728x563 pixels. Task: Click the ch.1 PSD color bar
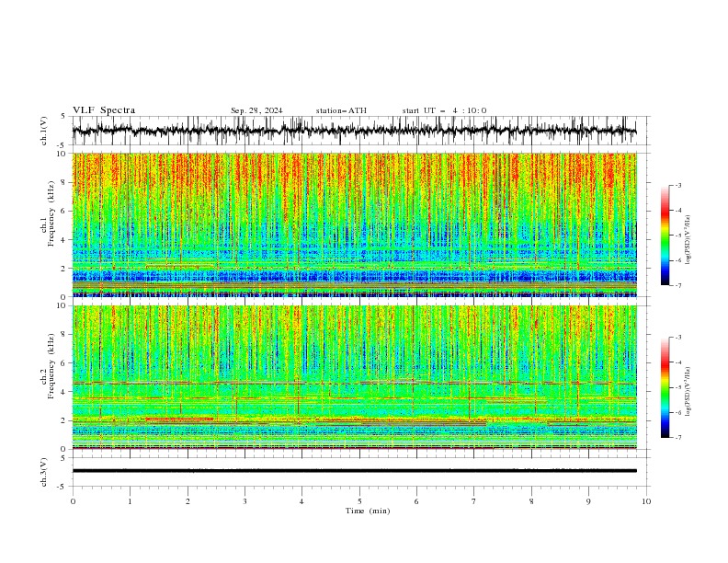(665, 235)
